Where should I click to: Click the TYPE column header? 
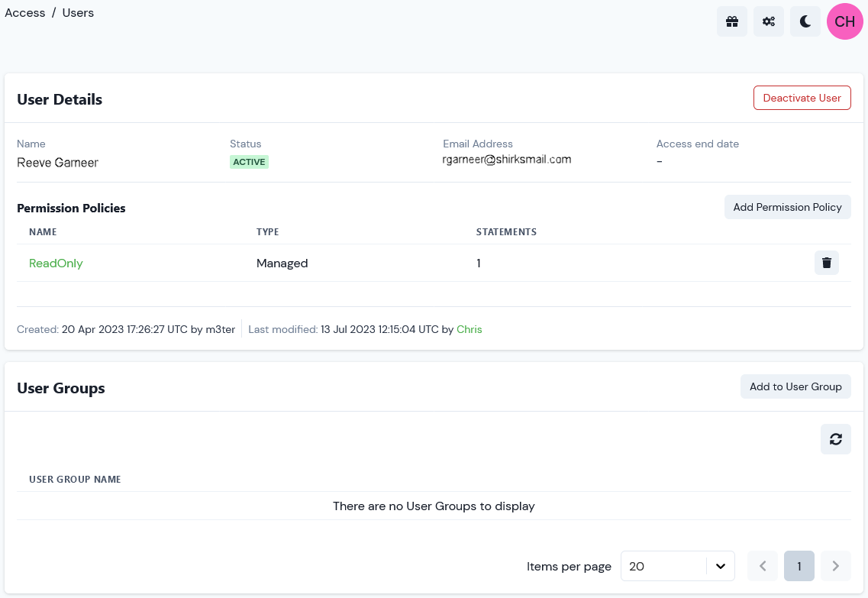point(267,232)
